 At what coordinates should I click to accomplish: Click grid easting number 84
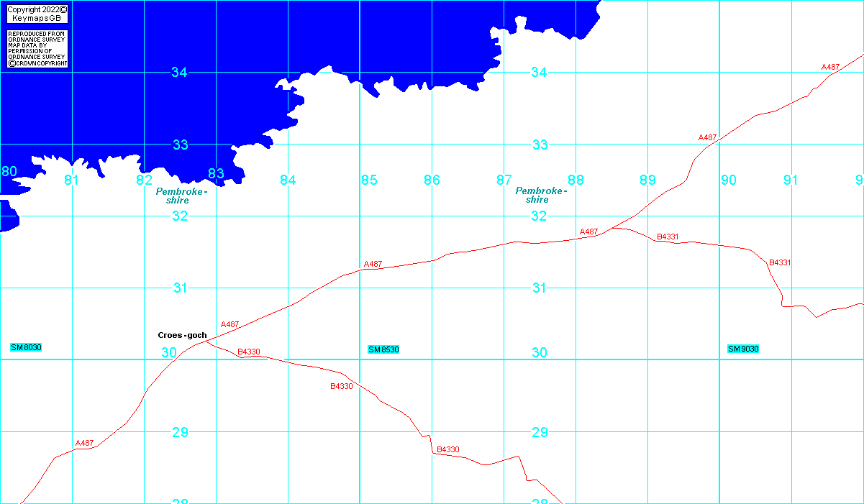[x=288, y=180]
